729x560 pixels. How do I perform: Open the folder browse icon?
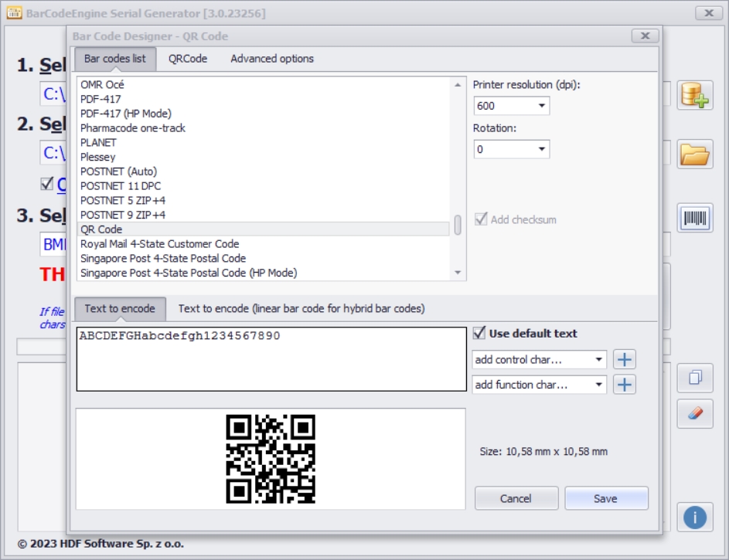(694, 154)
